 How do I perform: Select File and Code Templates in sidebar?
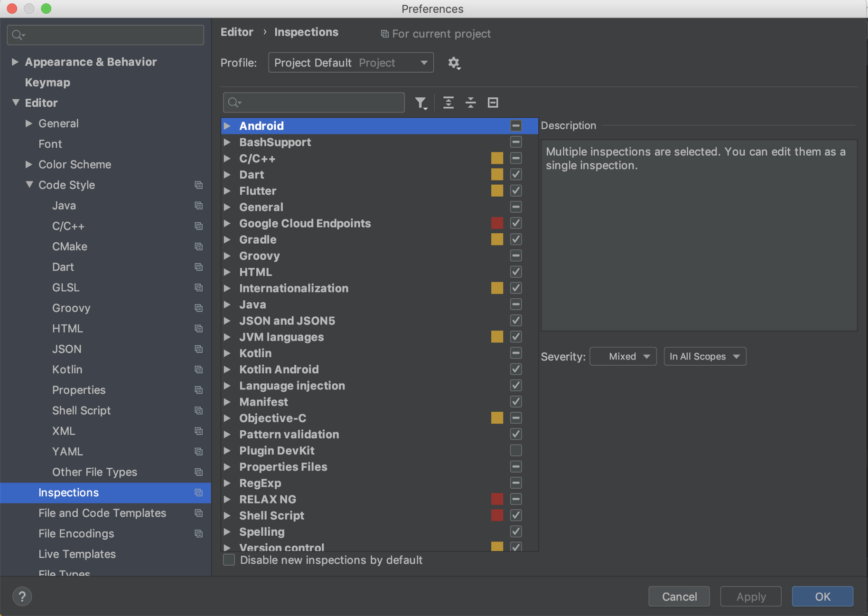point(102,513)
